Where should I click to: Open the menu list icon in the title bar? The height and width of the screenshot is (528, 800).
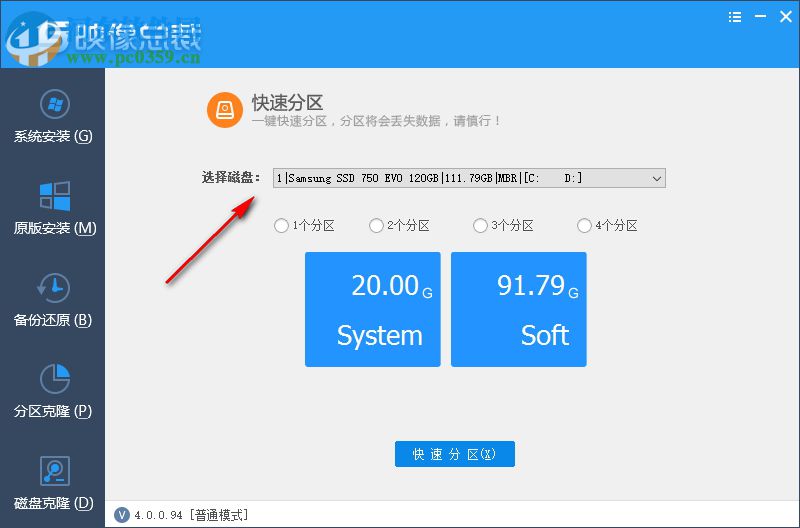735,17
